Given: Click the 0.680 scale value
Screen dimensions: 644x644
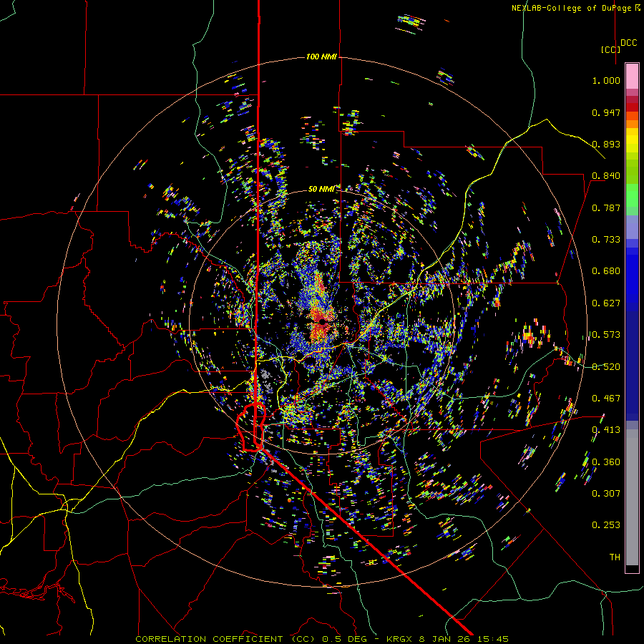Looking at the screenshot, I should coord(606,271).
